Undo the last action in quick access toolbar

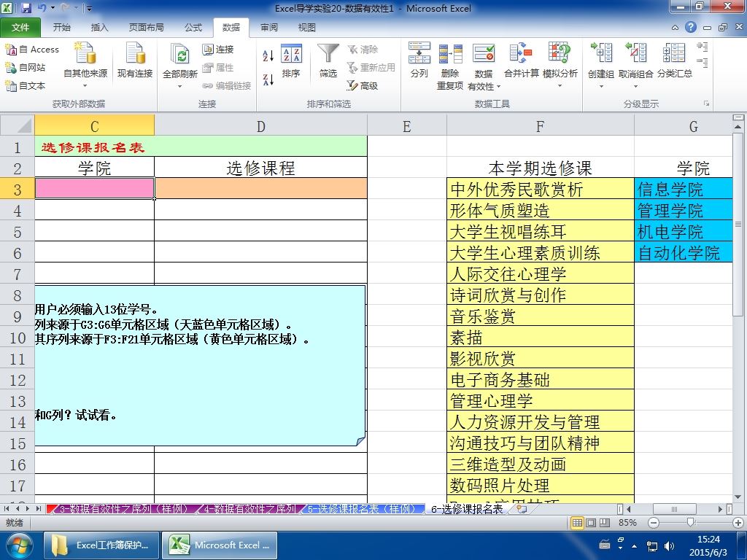coord(42,8)
